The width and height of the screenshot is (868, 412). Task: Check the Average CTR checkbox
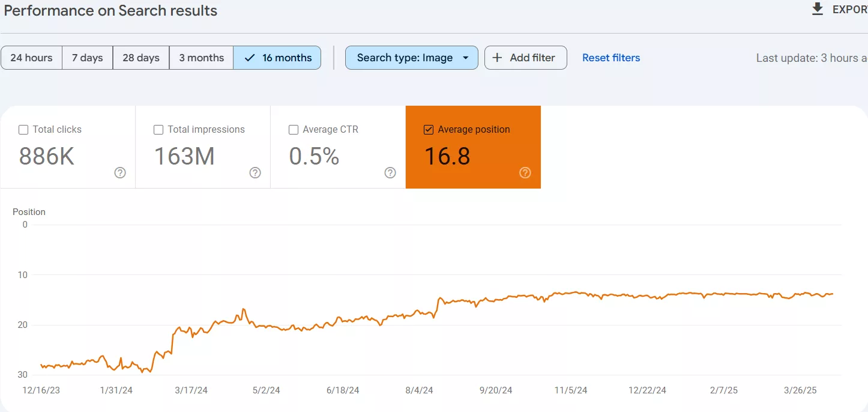pos(293,129)
